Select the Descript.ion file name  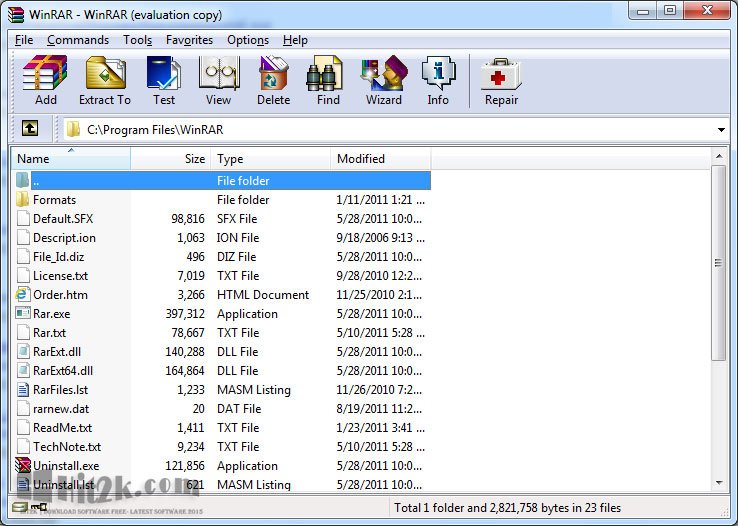point(64,238)
